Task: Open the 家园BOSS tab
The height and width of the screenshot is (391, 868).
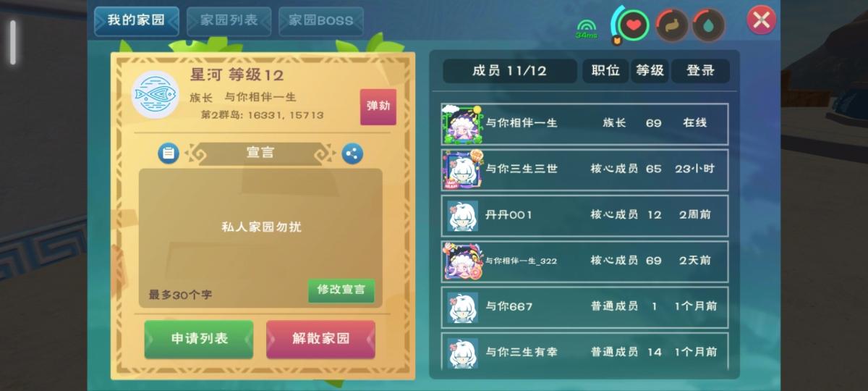Action: 320,20
